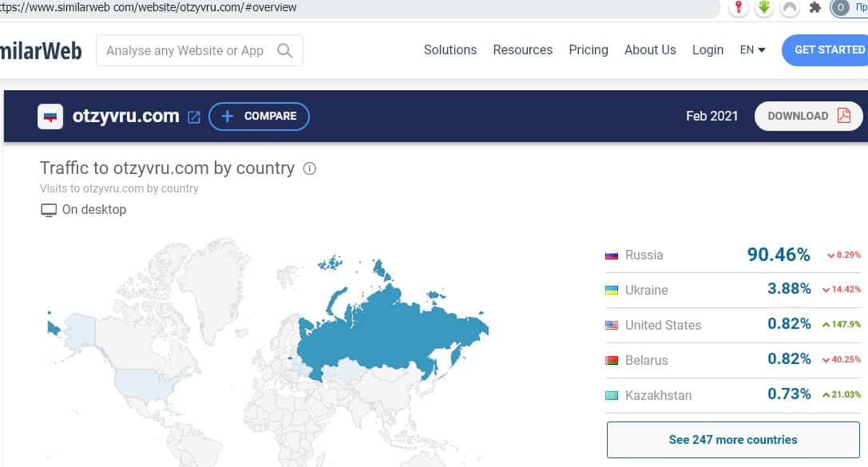This screenshot has height=467, width=868.
Task: Click the COMPARE button
Action: (x=259, y=117)
